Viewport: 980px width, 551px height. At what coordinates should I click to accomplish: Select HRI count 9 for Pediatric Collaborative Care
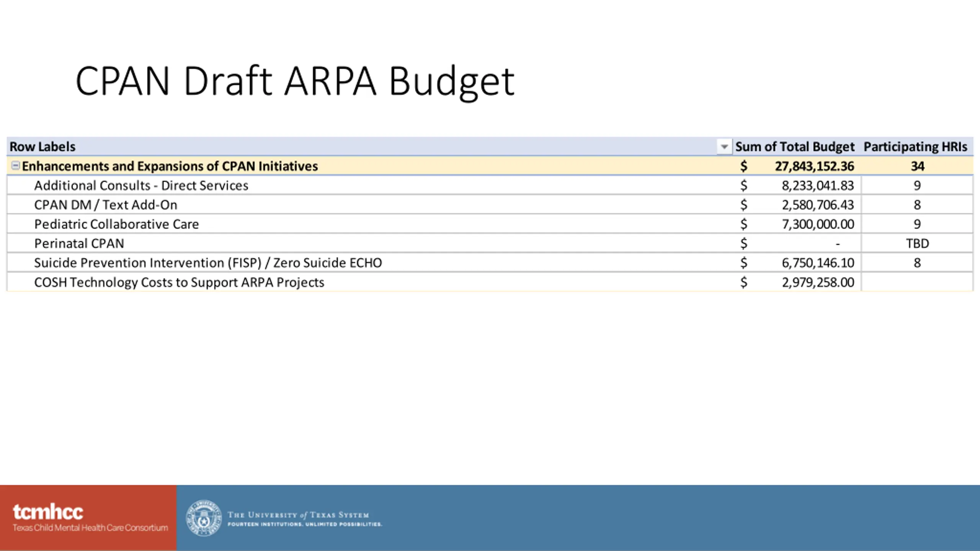(x=917, y=224)
